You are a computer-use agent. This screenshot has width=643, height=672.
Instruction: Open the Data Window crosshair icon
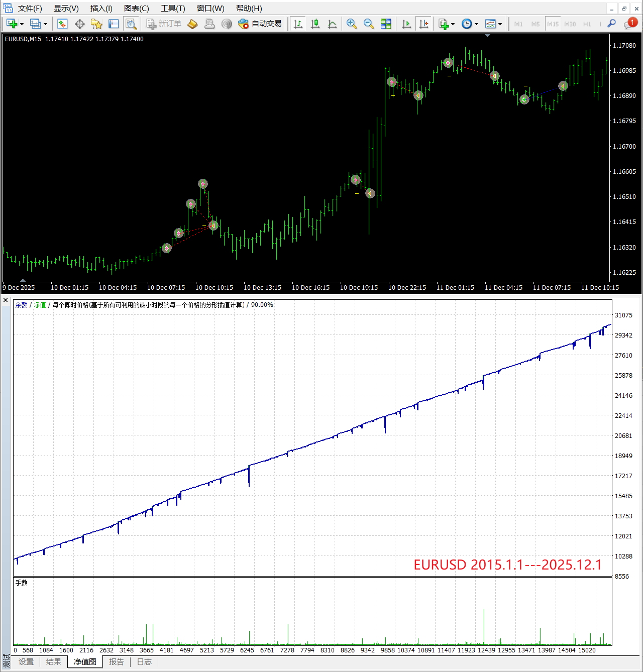(79, 24)
